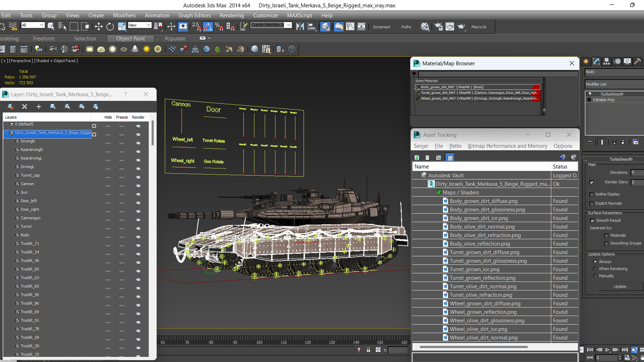
Task: Open the Material Editor icon in toolbar
Action: (x=425, y=26)
